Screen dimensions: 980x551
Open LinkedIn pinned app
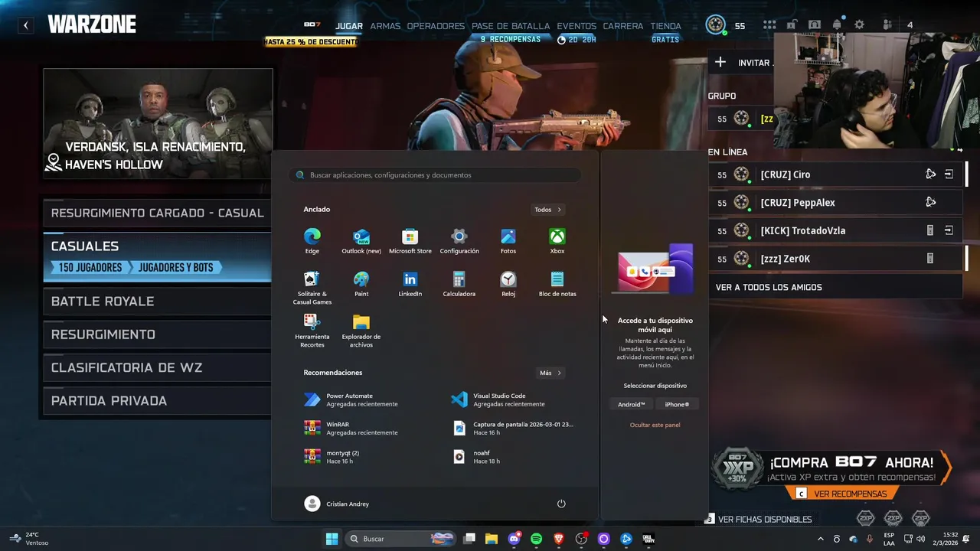[x=410, y=284]
